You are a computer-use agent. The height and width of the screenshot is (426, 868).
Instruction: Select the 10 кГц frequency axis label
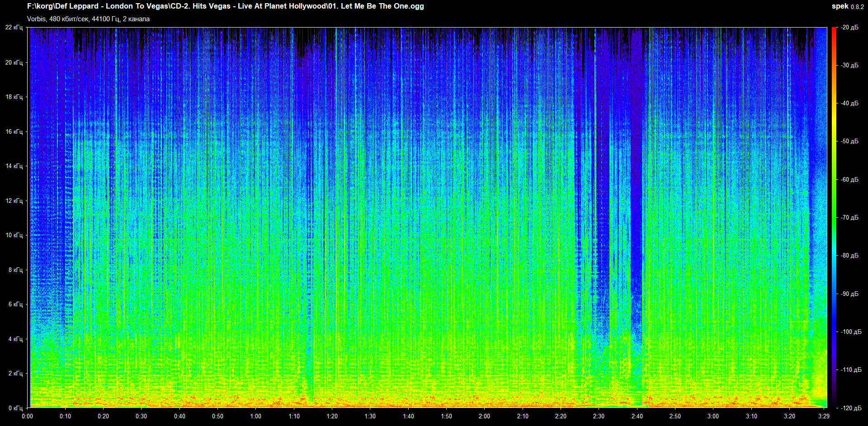point(14,235)
